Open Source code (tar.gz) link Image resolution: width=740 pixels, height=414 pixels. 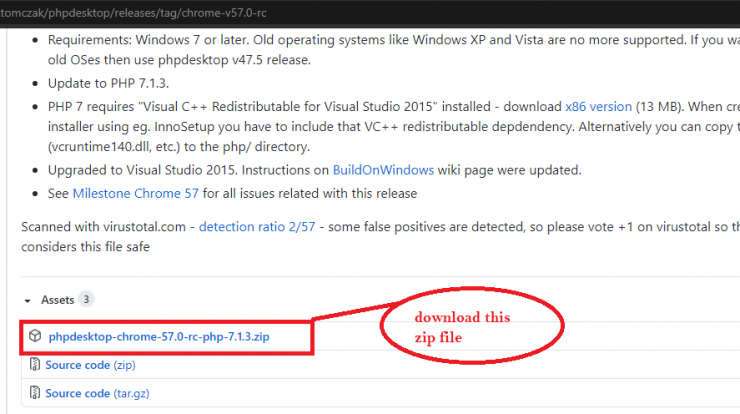tap(97, 393)
